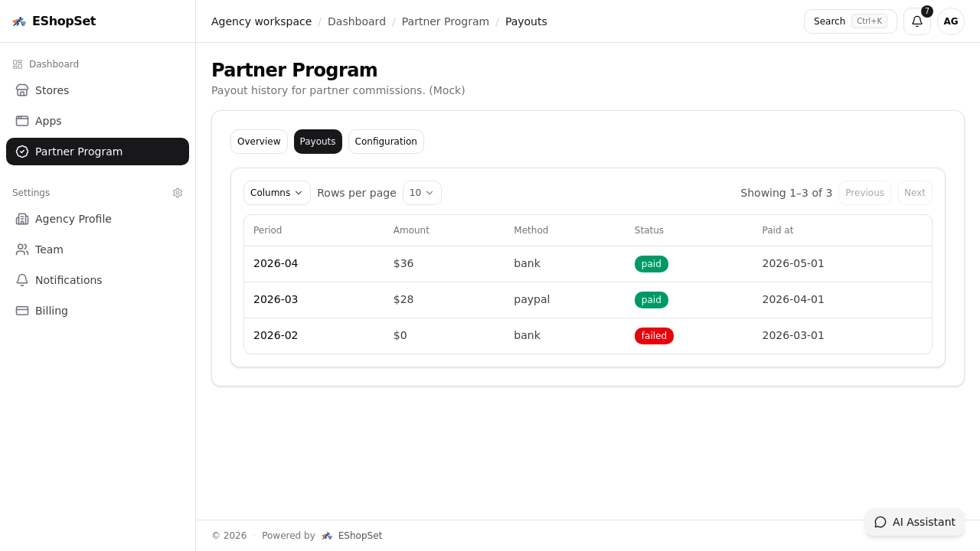Viewport: 980px width, 551px height.
Task: Click the $0 amount cell
Action: pyautogui.click(x=400, y=335)
